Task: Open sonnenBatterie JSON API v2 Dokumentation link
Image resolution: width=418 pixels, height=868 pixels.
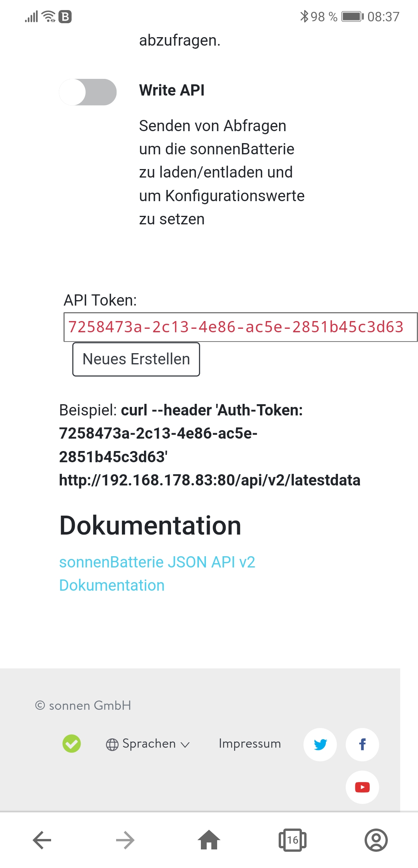Action: point(157,573)
